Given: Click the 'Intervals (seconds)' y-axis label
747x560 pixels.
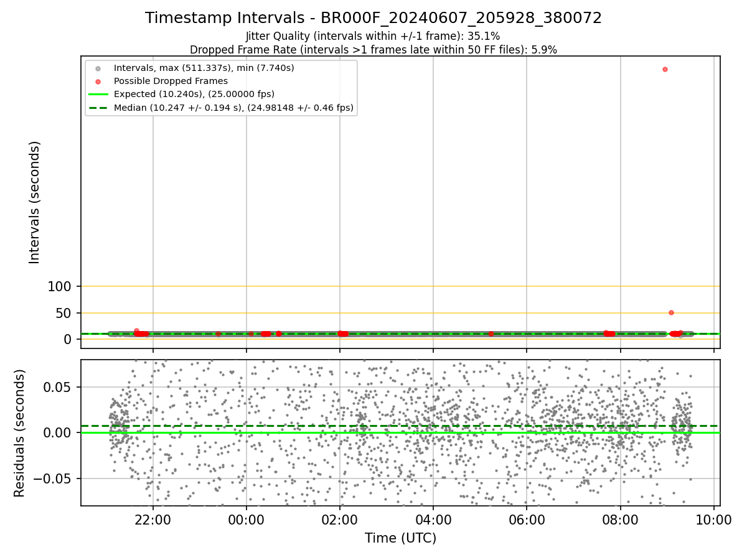Looking at the screenshot, I should [35, 202].
